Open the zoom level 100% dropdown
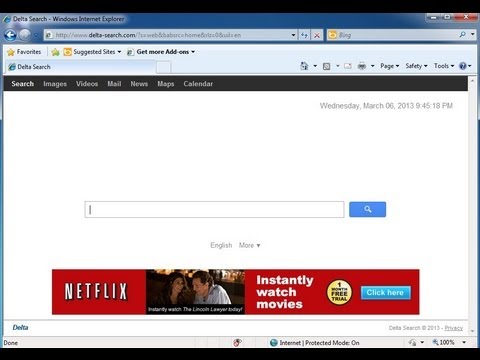 (x=449, y=342)
